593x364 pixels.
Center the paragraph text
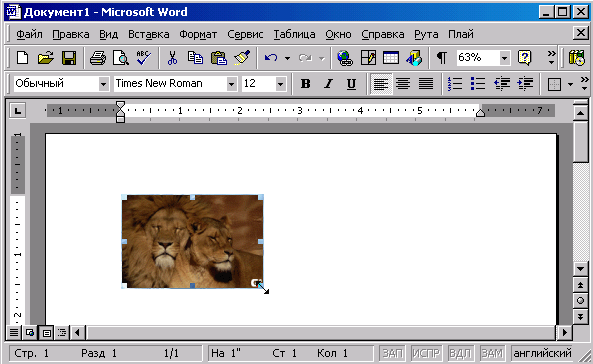point(403,84)
